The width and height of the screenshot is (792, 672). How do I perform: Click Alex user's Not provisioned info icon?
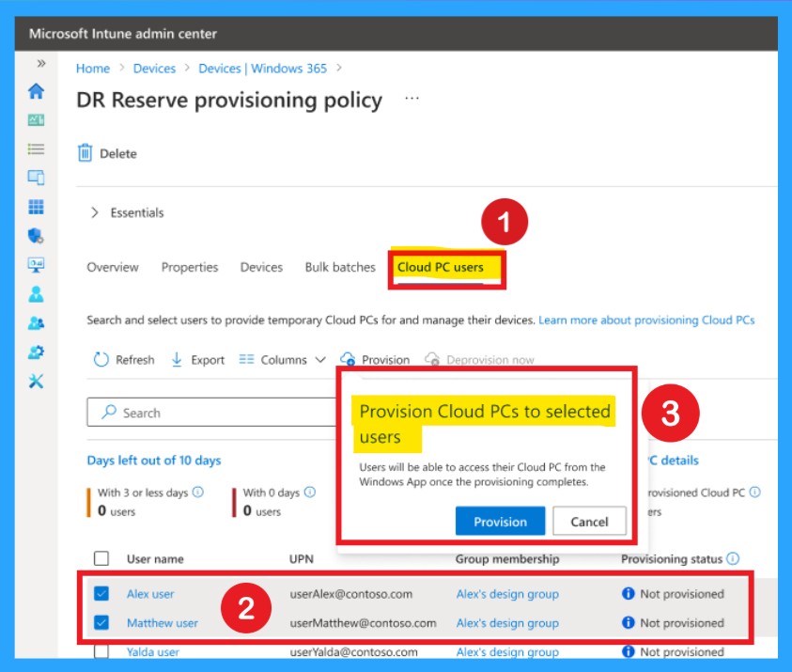coord(628,593)
